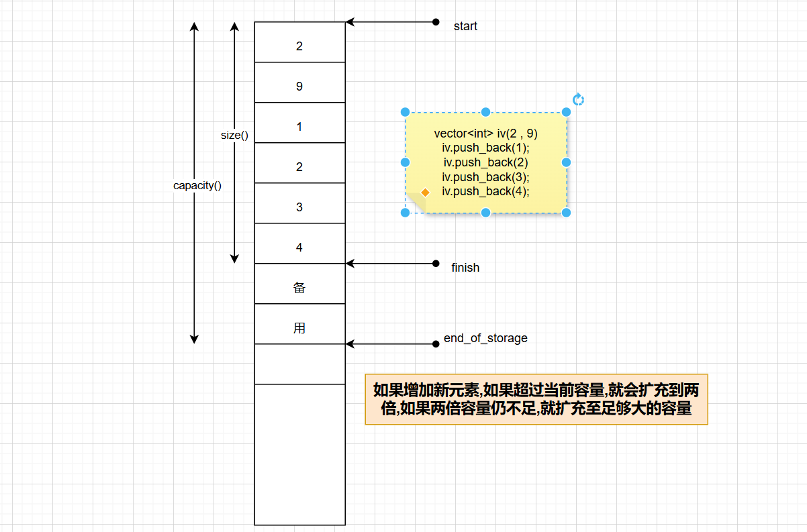807x532 pixels.
Task: Select the array cell containing 1
Action: (299, 123)
